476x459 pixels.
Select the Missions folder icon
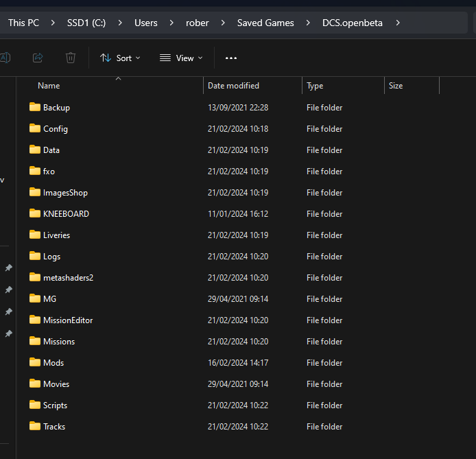[x=34, y=341]
